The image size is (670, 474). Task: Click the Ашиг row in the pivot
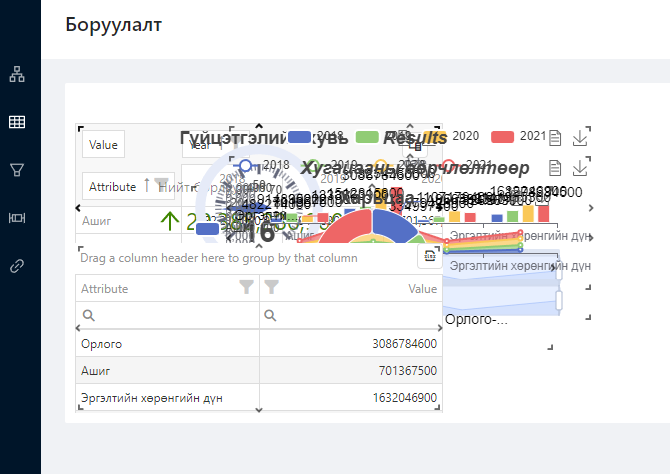coord(97,221)
